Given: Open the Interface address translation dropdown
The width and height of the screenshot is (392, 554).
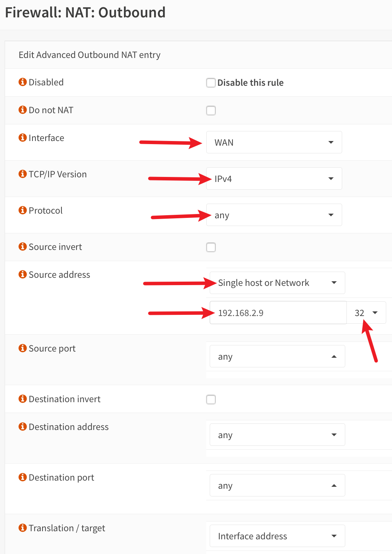Looking at the screenshot, I should click(277, 536).
